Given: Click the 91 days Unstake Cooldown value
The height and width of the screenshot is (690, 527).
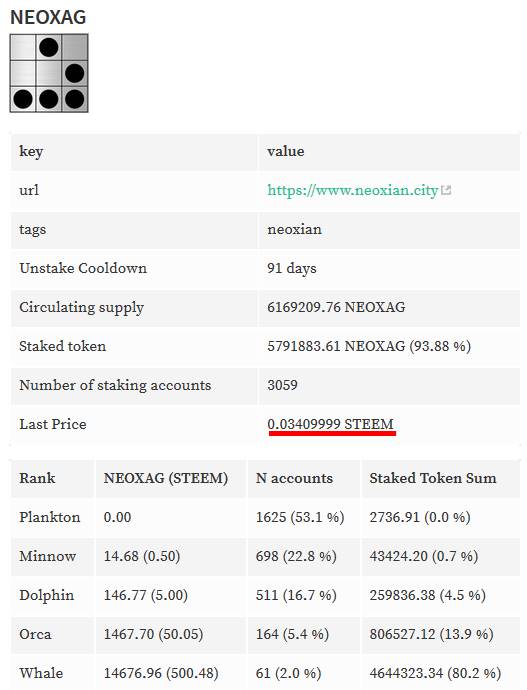Looking at the screenshot, I should [x=292, y=268].
